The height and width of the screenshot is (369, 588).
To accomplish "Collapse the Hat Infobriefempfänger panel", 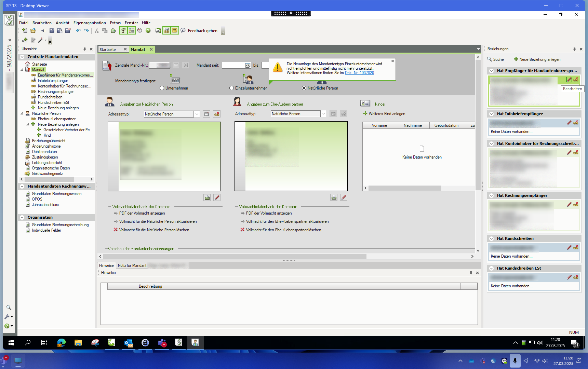I will 491,114.
